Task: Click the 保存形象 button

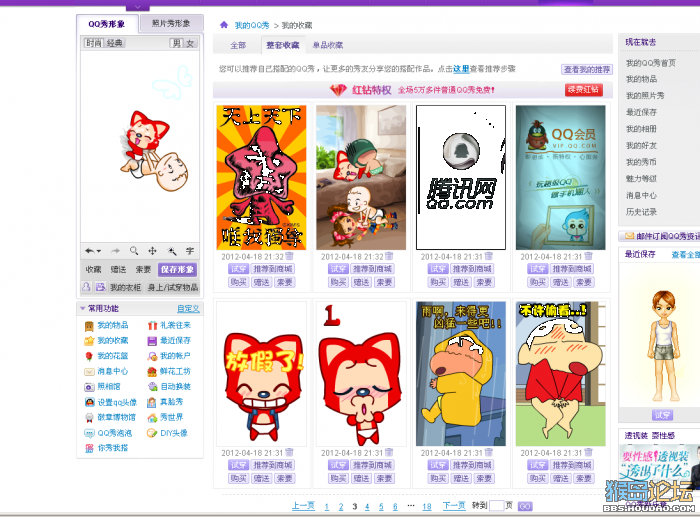Action: click(x=177, y=270)
